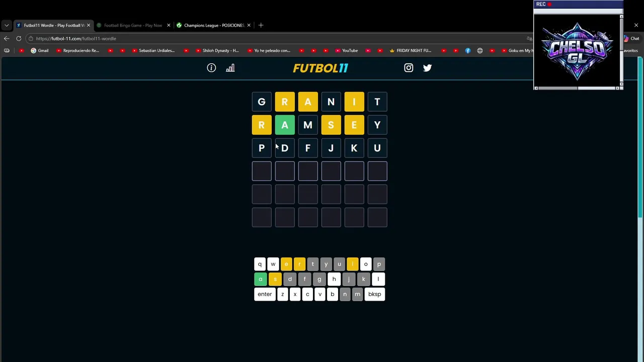
Task: Tap the yellow i key
Action: pyautogui.click(x=352, y=264)
